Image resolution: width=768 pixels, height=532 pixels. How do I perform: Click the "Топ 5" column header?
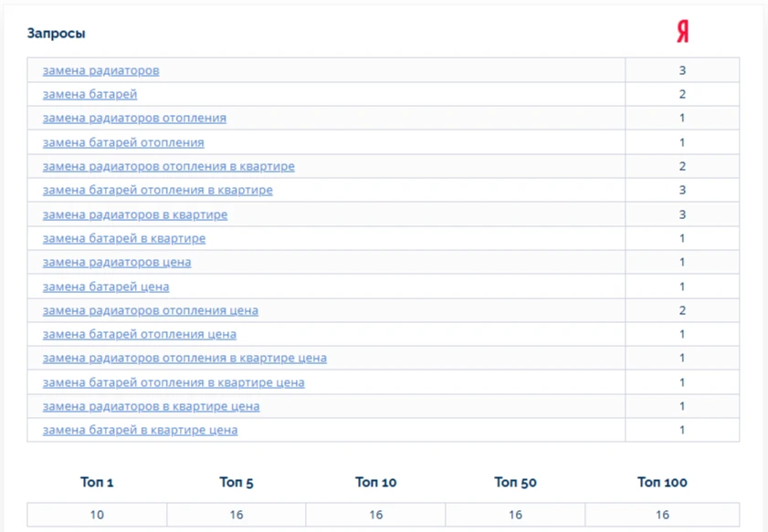coord(237,482)
